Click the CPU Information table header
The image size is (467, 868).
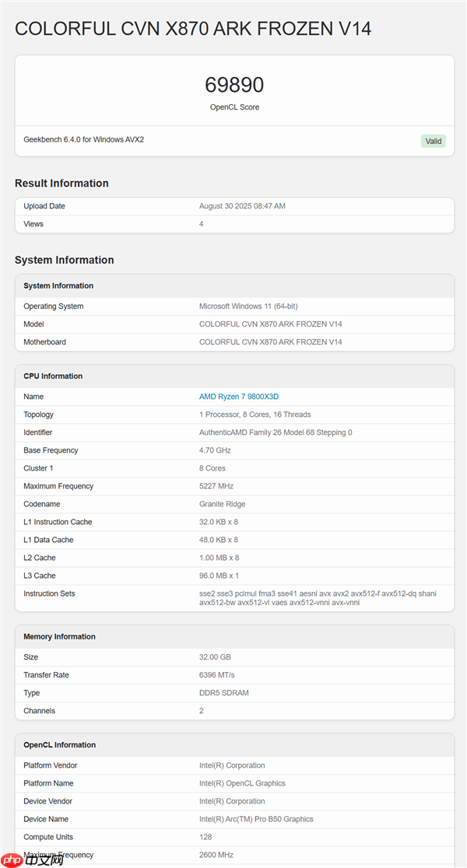(x=53, y=376)
